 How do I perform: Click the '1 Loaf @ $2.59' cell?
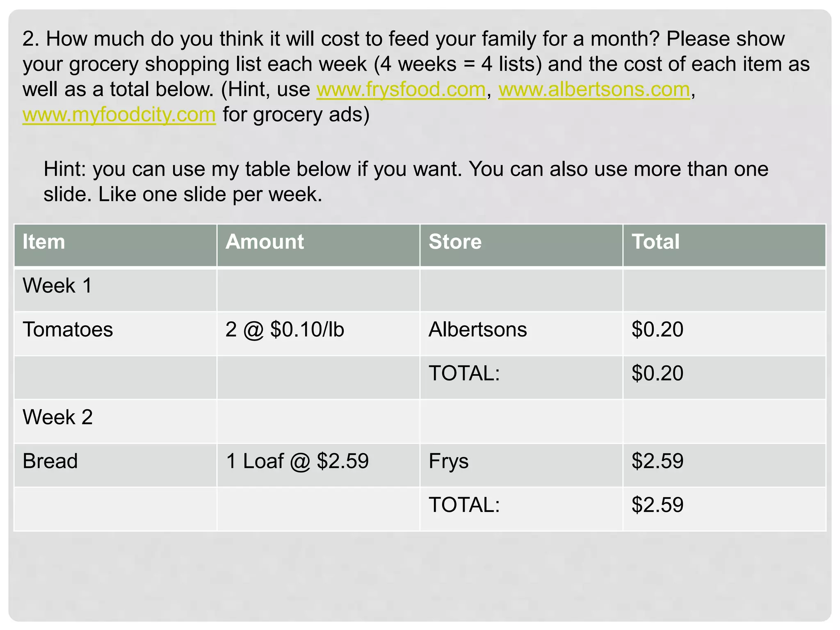(x=297, y=461)
